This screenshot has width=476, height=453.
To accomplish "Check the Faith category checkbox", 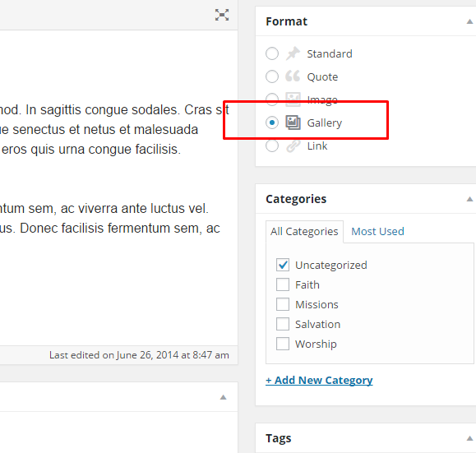I will click(283, 284).
